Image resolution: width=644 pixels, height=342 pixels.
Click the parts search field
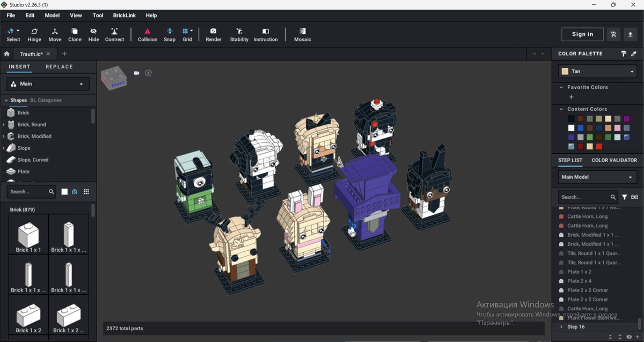[x=31, y=192]
